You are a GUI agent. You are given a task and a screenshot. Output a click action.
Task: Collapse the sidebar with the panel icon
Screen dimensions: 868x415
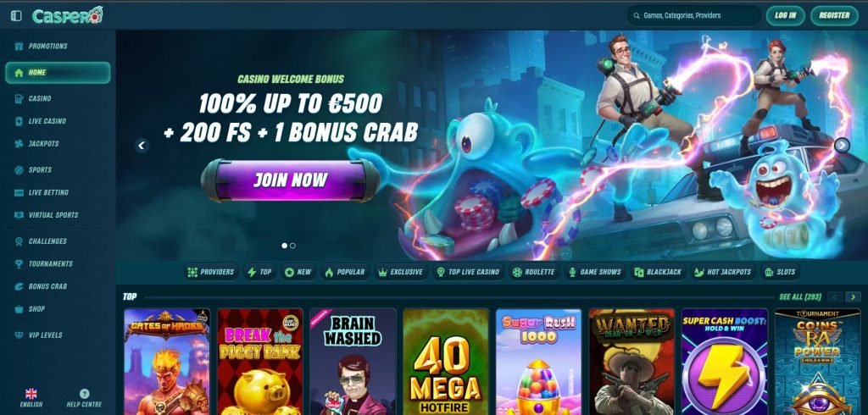coord(16,15)
